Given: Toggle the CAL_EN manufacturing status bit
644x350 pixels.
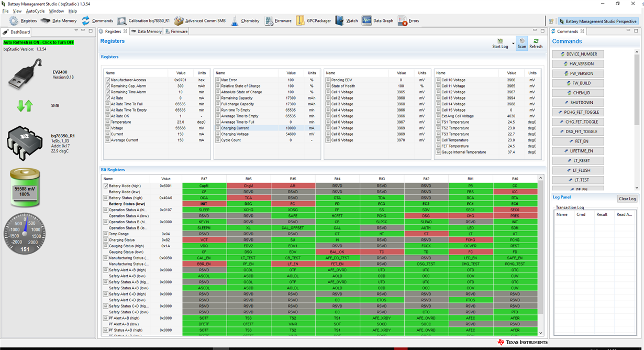Looking at the screenshot, I should pos(204,258).
